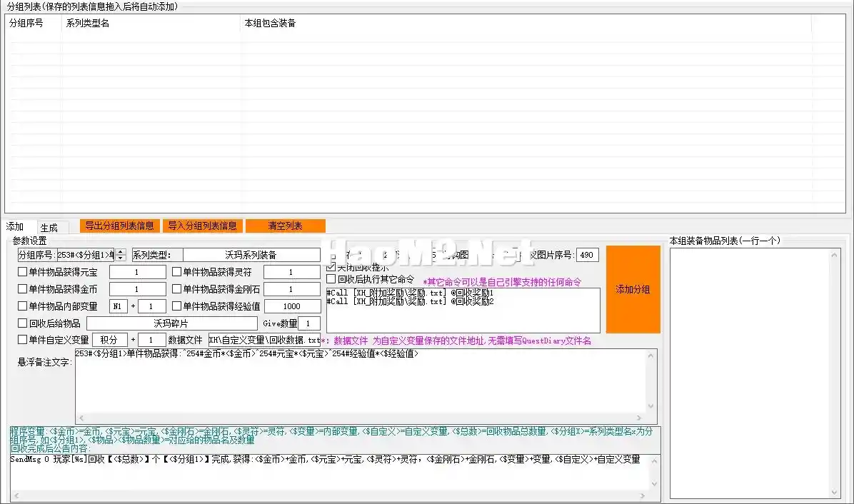Enable 单件物品获得金币 checkbox
The height and width of the screenshot is (504, 854).
pyautogui.click(x=22, y=289)
